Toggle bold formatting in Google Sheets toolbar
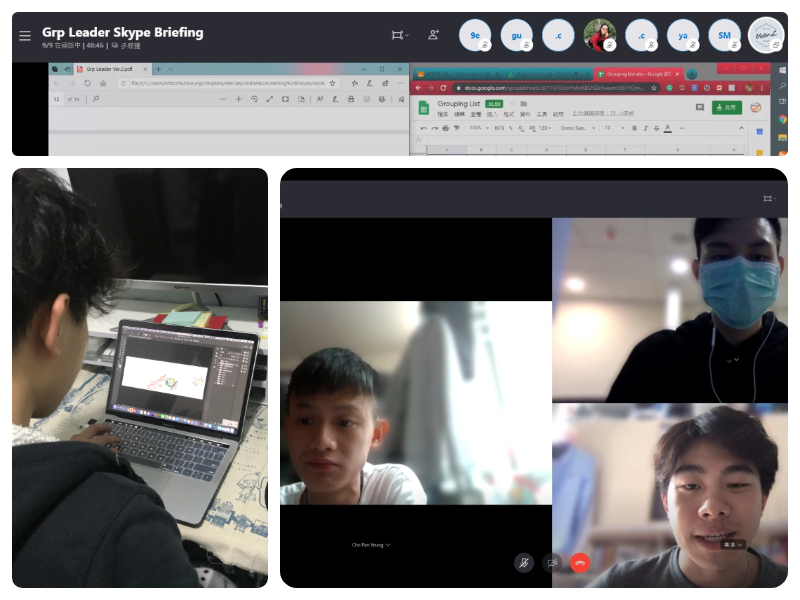Screen dimensions: 800x600 (x=634, y=128)
